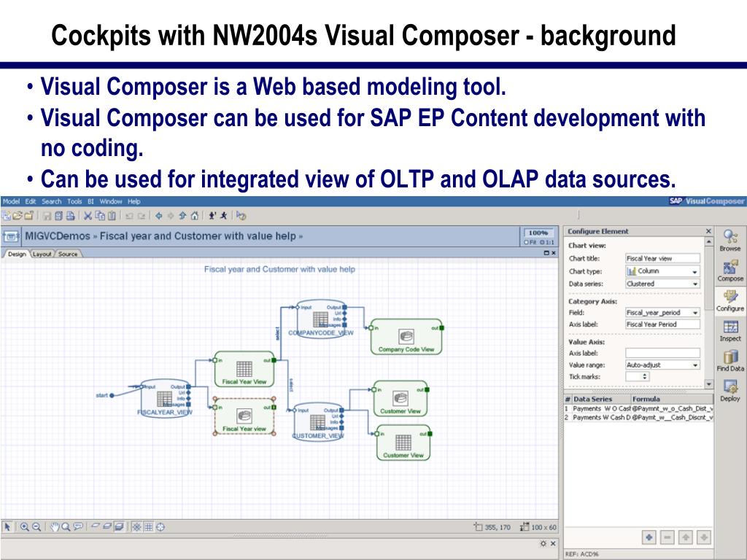Open the Field Fiscal_year_period dropdown
This screenshot has width=747, height=560.
(662, 312)
